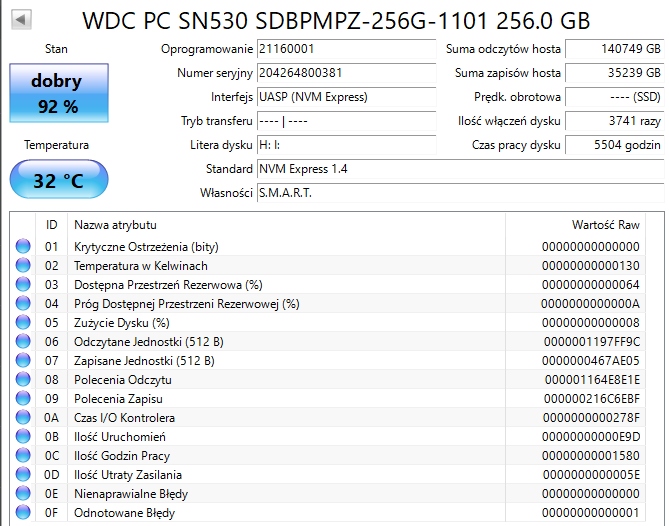Select the 'Odnotowane Błędy' attribute row
This screenshot has width=669, height=526.
pyautogui.click(x=328, y=512)
